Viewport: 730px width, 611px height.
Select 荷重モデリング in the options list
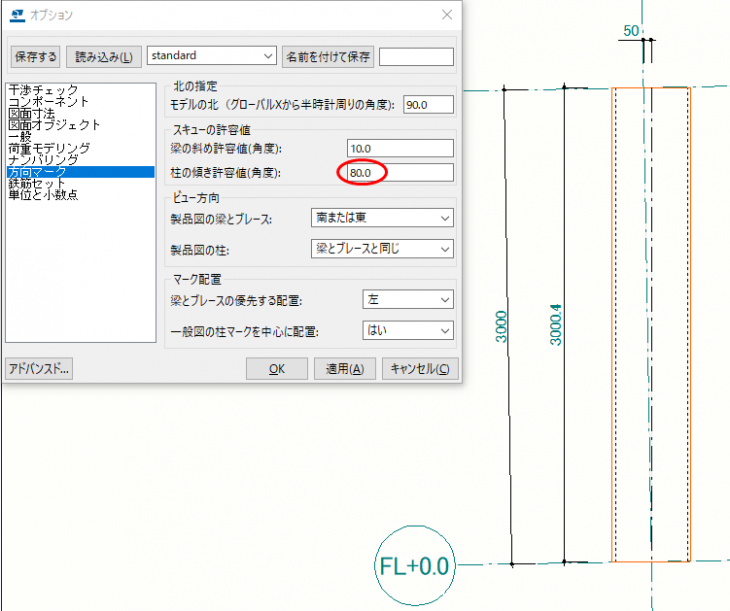[x=49, y=148]
